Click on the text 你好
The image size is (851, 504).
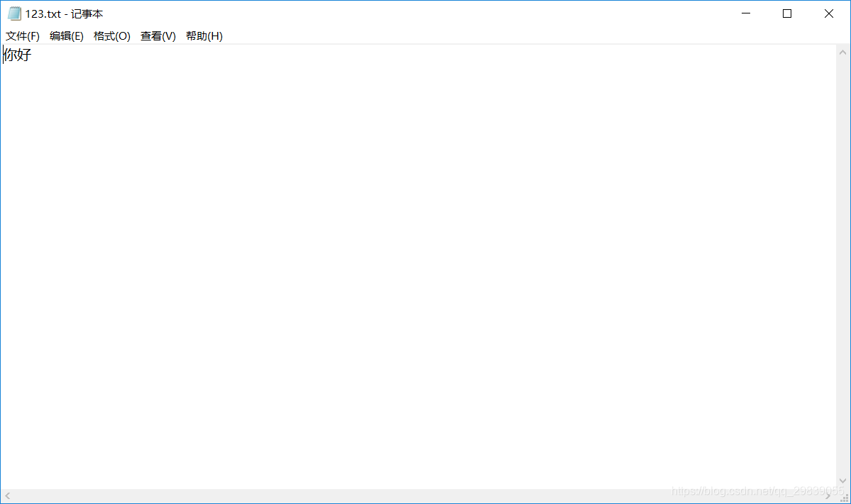[18, 55]
